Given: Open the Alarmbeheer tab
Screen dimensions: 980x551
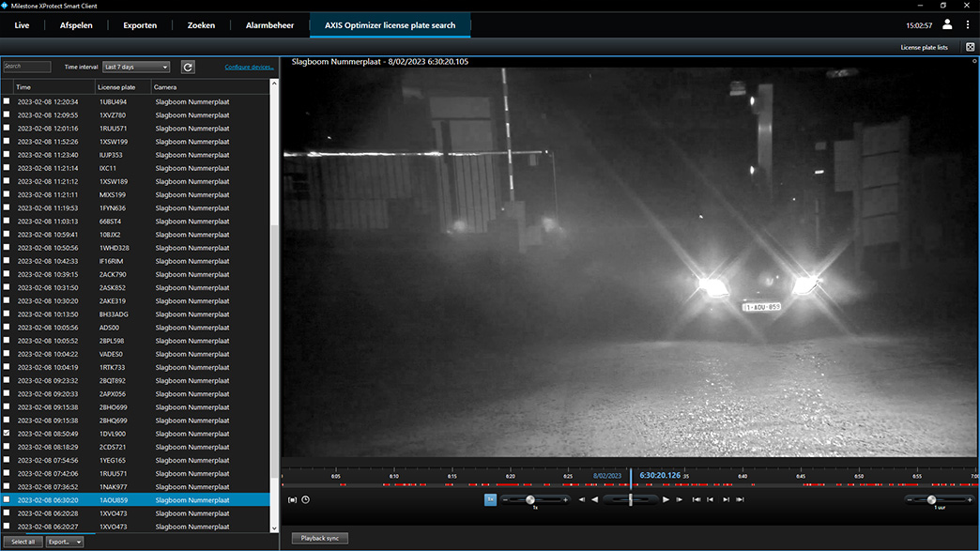Looking at the screenshot, I should [x=270, y=25].
